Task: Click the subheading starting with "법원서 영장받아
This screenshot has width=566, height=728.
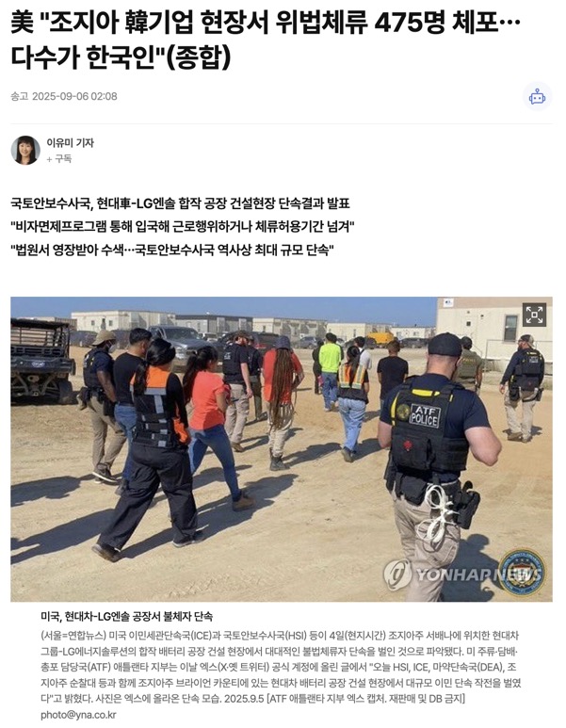Action: pyautogui.click(x=172, y=251)
